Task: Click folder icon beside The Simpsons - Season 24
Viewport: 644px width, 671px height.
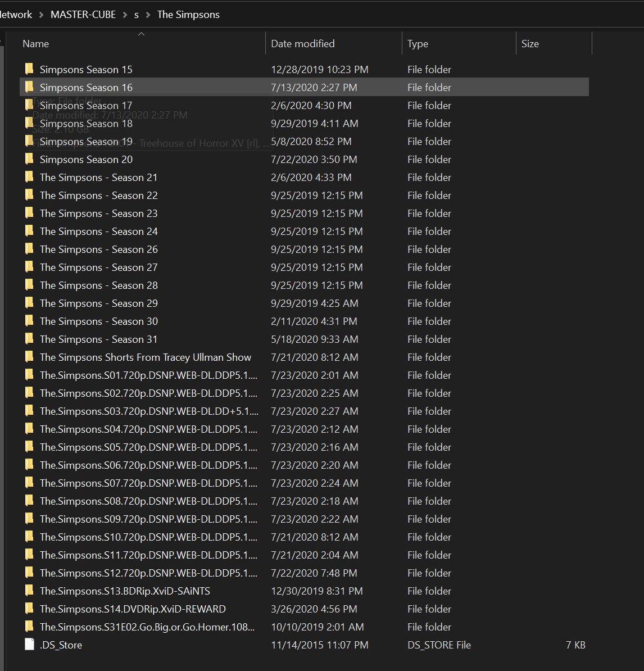Action: pyautogui.click(x=29, y=230)
